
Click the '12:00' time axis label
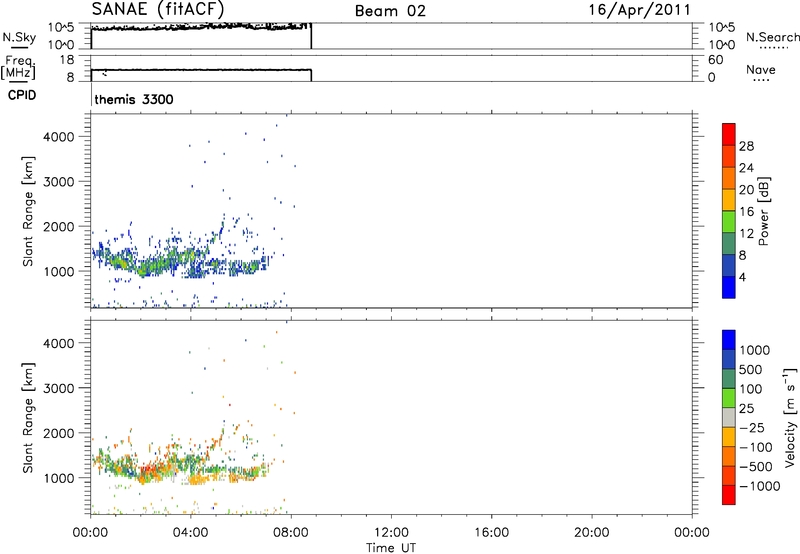pos(391,532)
